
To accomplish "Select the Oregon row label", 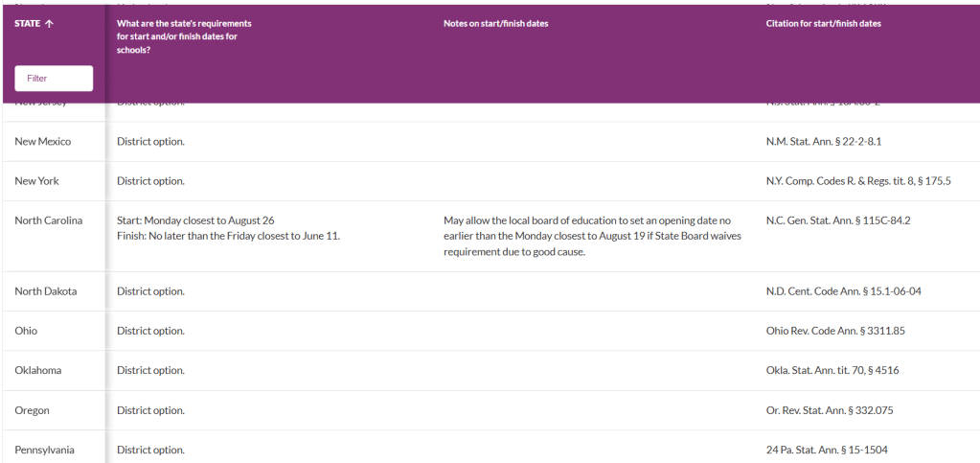I will (x=32, y=410).
